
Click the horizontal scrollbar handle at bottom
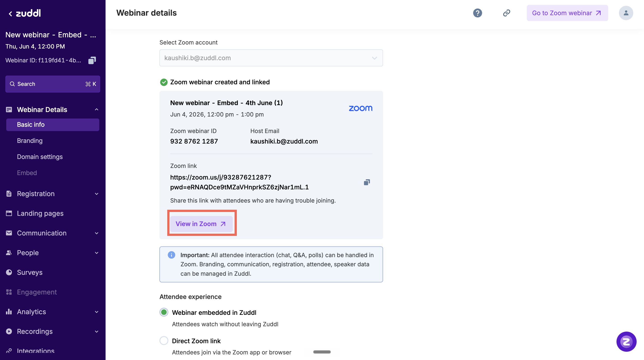coord(322,352)
